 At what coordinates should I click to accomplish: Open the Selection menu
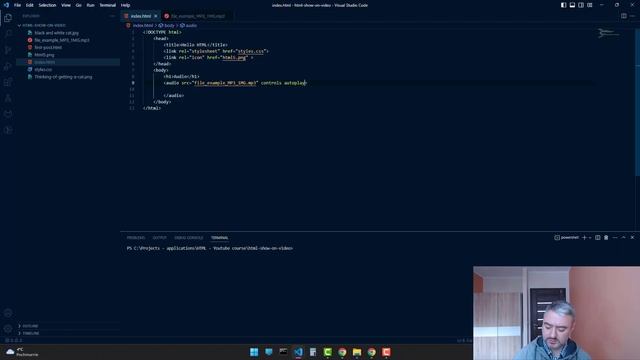pyautogui.click(x=47, y=5)
